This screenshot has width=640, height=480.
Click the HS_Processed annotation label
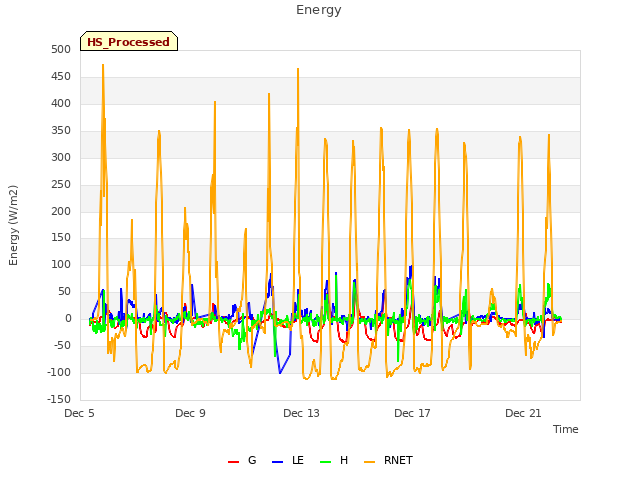[x=129, y=42]
